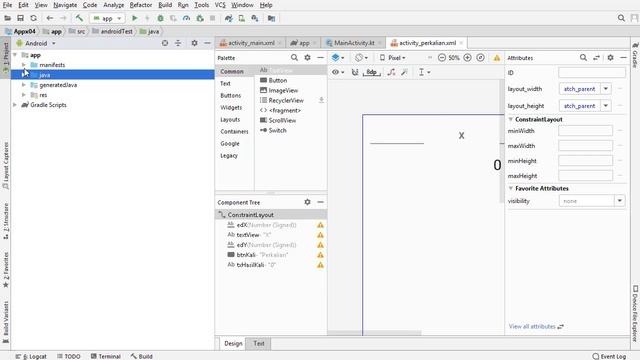Viewport: 640px width, 360px height.
Task: Click the layout warnings triangle icon
Action: coord(497,58)
